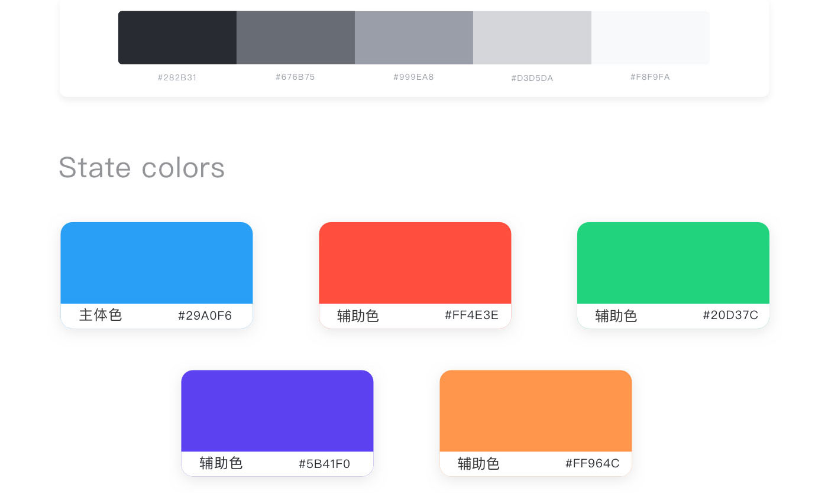Click the 辅助色 label under red swatch
The height and width of the screenshot is (504, 828).
pyautogui.click(x=358, y=316)
